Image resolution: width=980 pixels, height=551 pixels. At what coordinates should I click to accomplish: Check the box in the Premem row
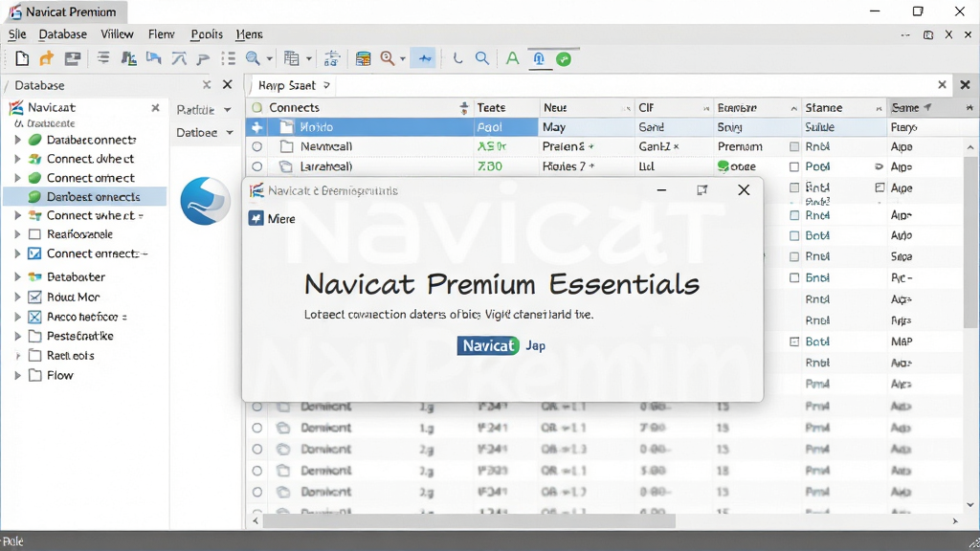click(793, 146)
